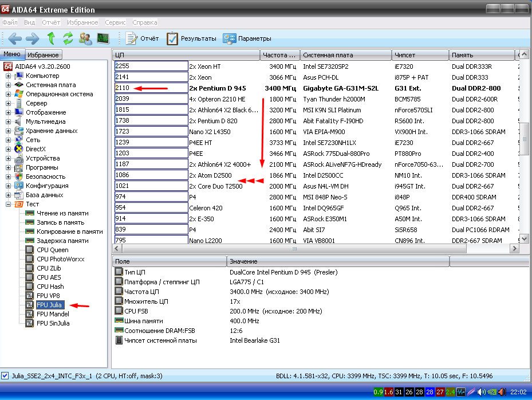Open the volume speaker tray icon
Viewport: 532px width, 400px height.
tap(481, 392)
